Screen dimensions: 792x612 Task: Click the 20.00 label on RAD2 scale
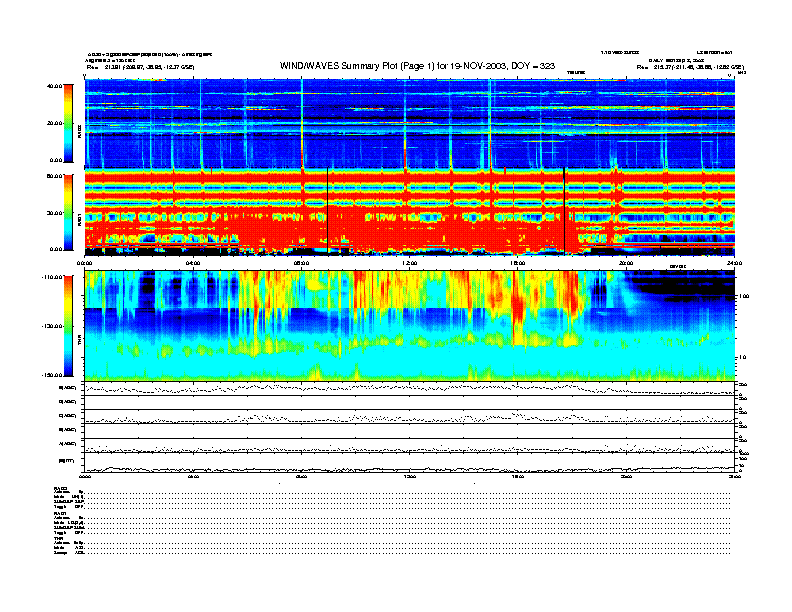tap(55, 123)
